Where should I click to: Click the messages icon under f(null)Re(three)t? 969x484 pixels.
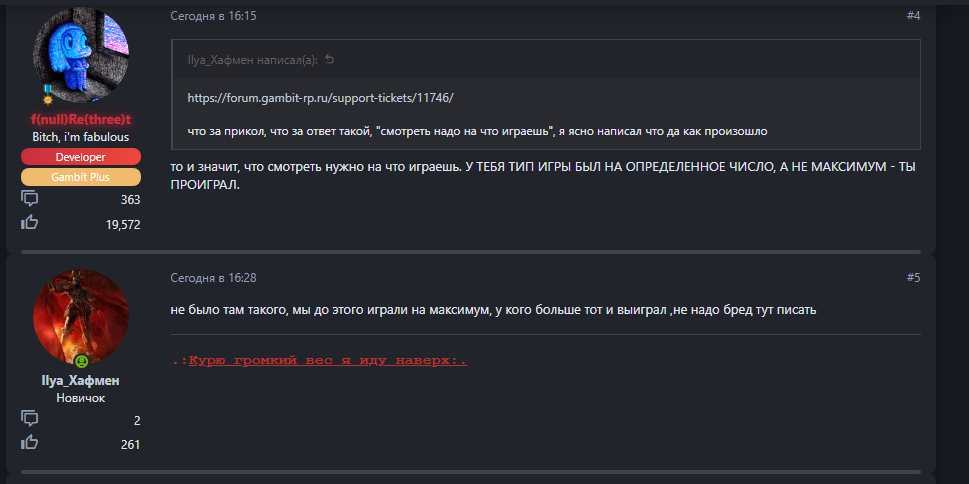coord(30,199)
